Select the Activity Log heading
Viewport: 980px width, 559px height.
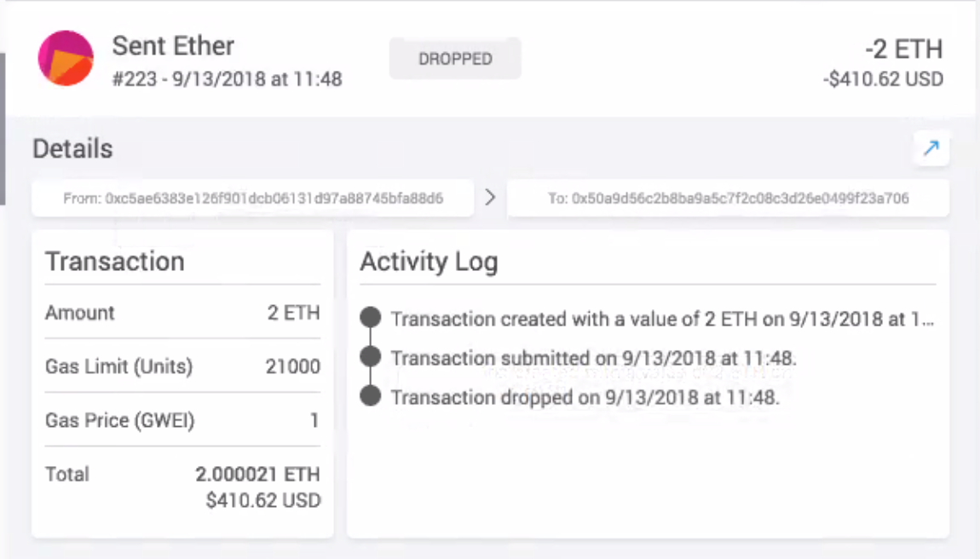[x=429, y=262]
